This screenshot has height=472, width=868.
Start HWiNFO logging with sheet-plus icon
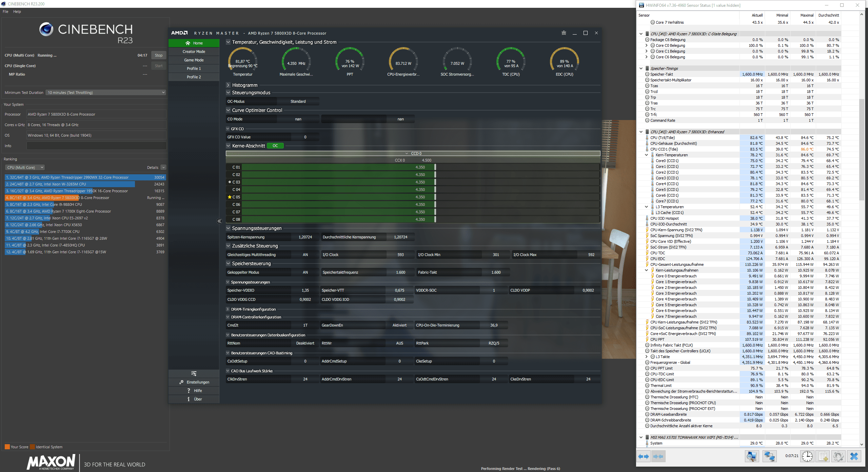[823, 456]
